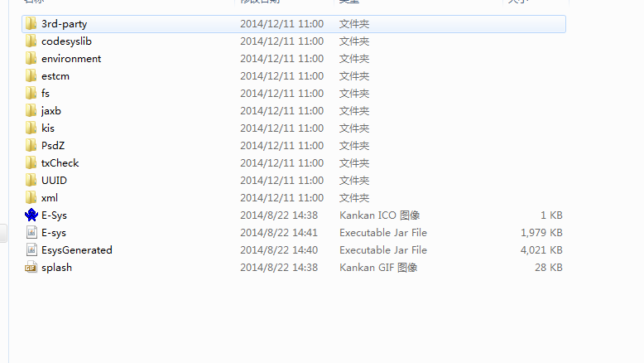Select the Kankan GIF type entry
This screenshot has height=363, width=644.
[378, 267]
